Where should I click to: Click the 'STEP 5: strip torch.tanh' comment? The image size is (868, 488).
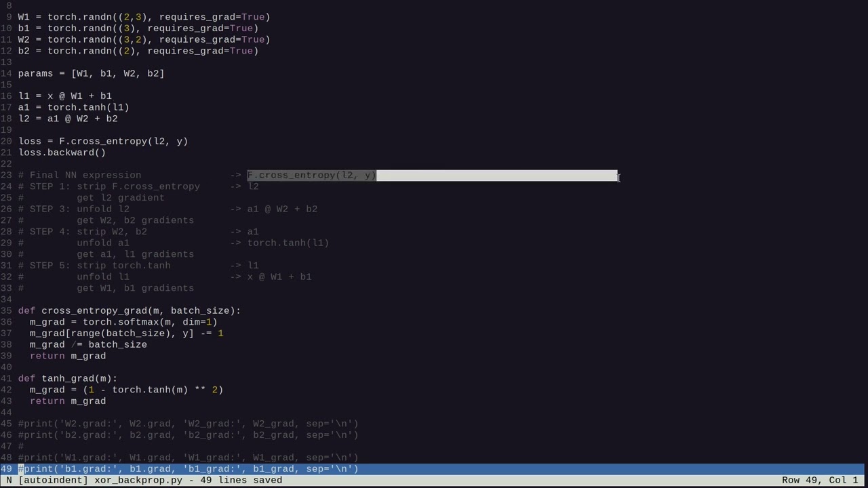click(100, 266)
